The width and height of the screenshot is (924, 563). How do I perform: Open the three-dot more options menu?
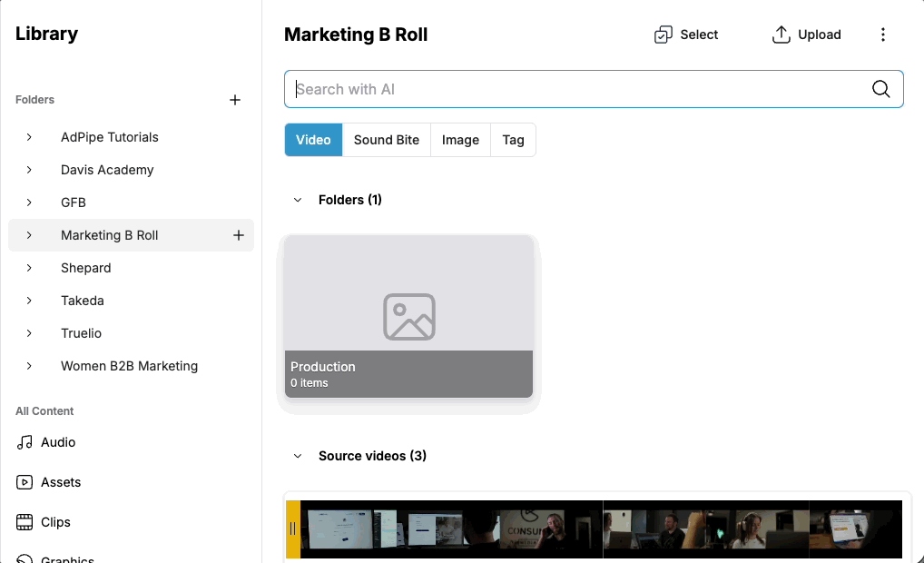pos(883,35)
